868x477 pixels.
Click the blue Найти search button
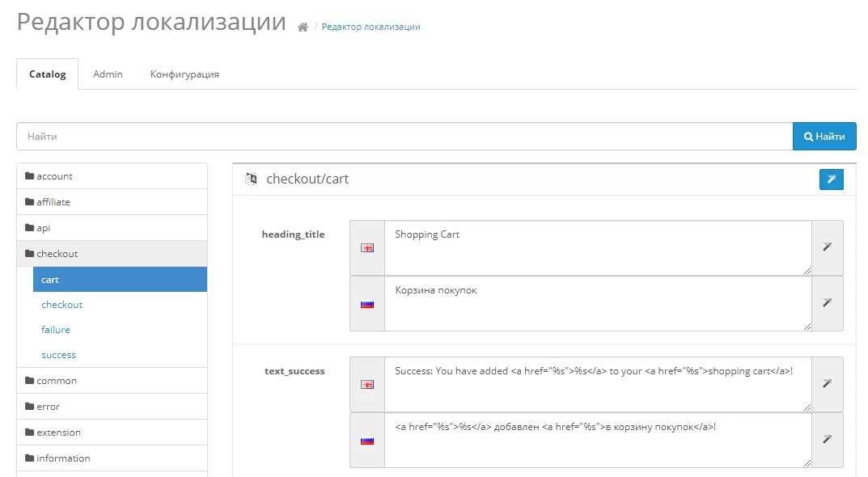click(x=824, y=136)
